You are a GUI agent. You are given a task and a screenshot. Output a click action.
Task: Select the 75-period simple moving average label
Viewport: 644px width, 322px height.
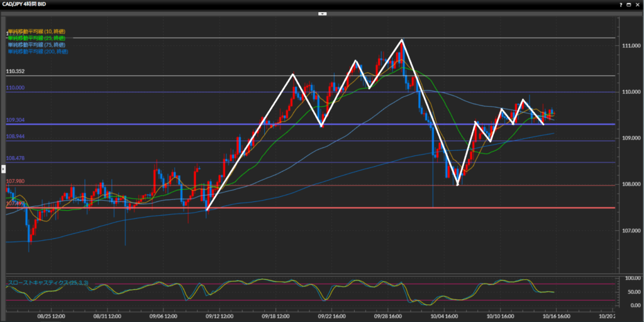click(x=36, y=45)
